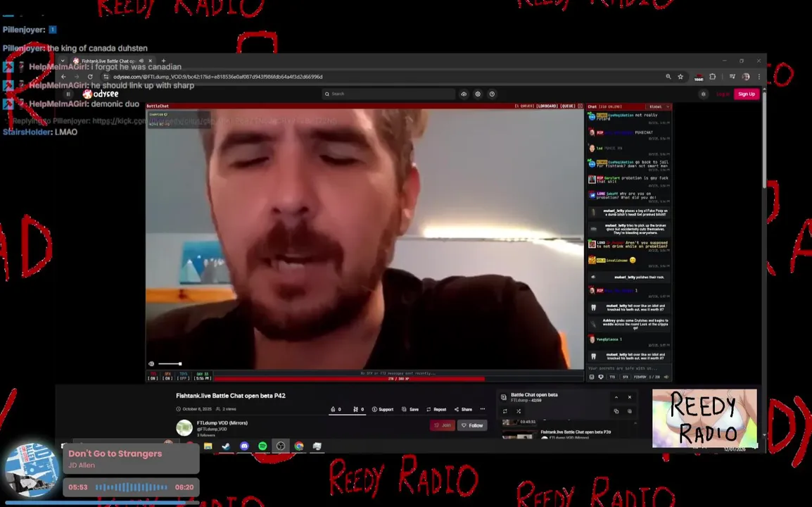Go back with the browser back arrow
The width and height of the screenshot is (812, 507).
pos(64,77)
